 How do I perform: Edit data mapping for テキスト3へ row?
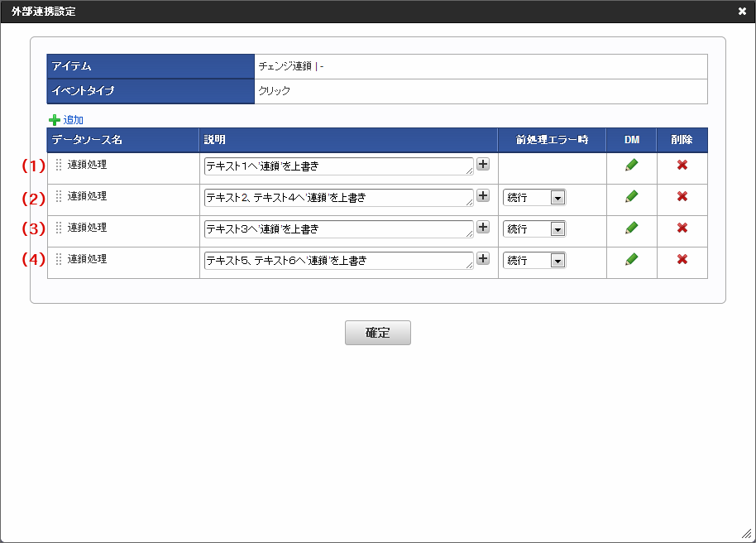coord(632,228)
